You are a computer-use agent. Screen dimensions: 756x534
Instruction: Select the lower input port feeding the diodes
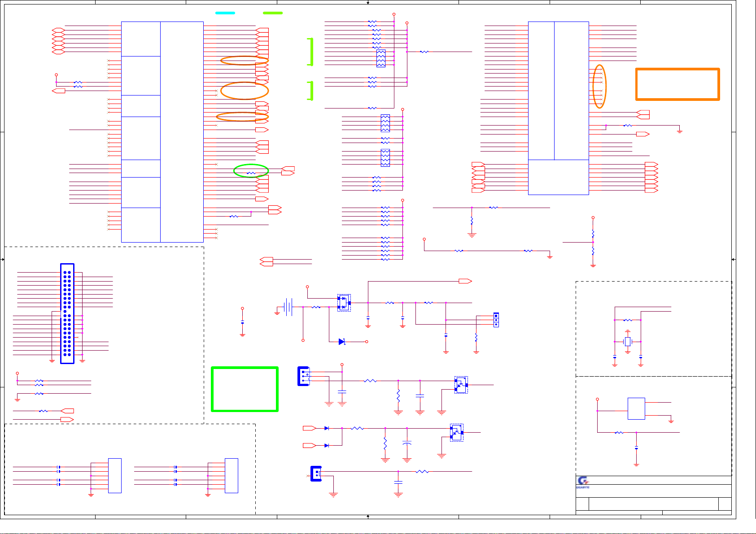pos(310,445)
